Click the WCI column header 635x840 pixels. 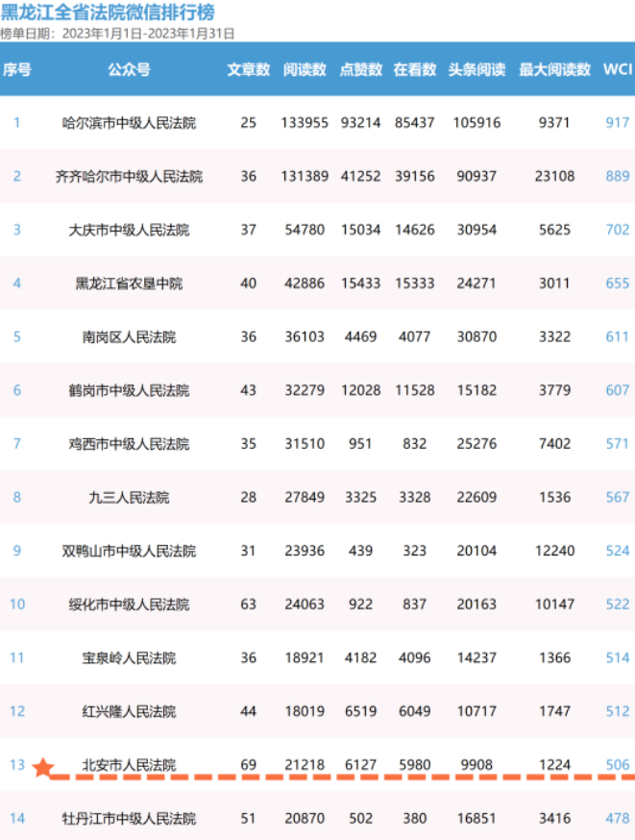point(618,69)
